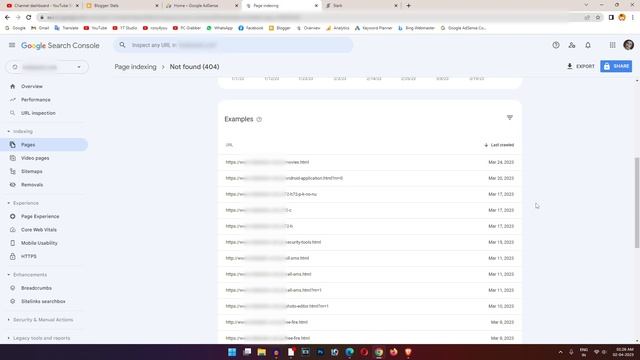Open the Google apps grid
This screenshot has height=360, width=640.
(x=612, y=45)
